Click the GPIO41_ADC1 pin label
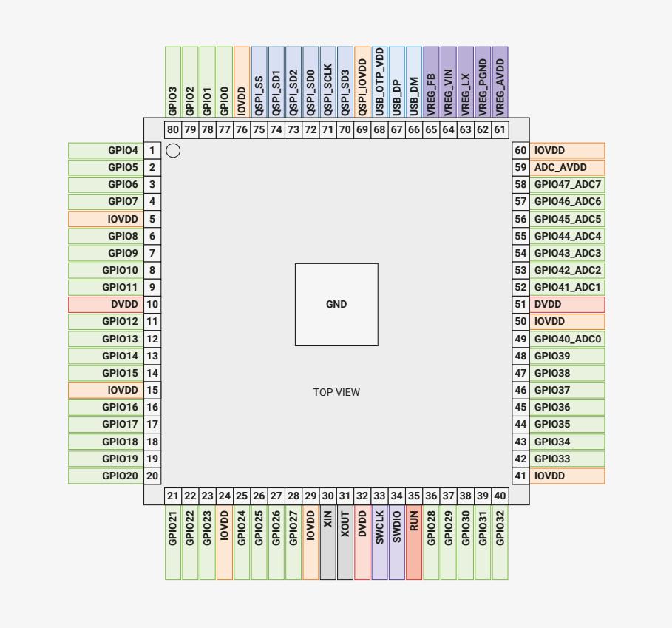Viewport: 672px width, 628px height. 568,287
